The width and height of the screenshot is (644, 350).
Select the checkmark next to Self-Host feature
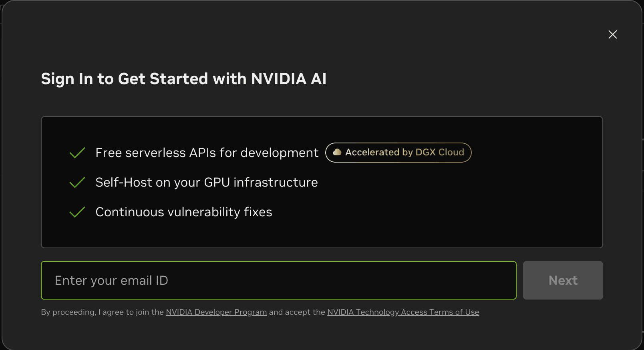(x=77, y=182)
